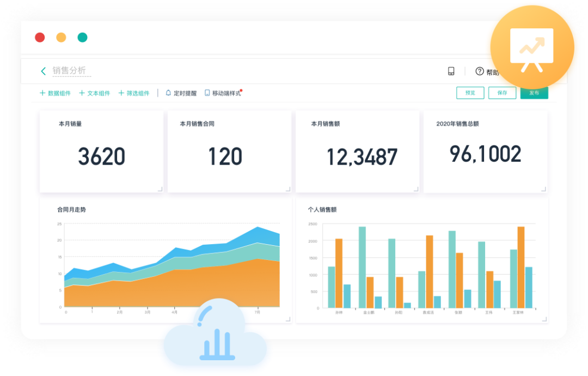Click the back arrow beside 销售分析
Image resolution: width=588 pixels, height=376 pixels.
pyautogui.click(x=44, y=71)
